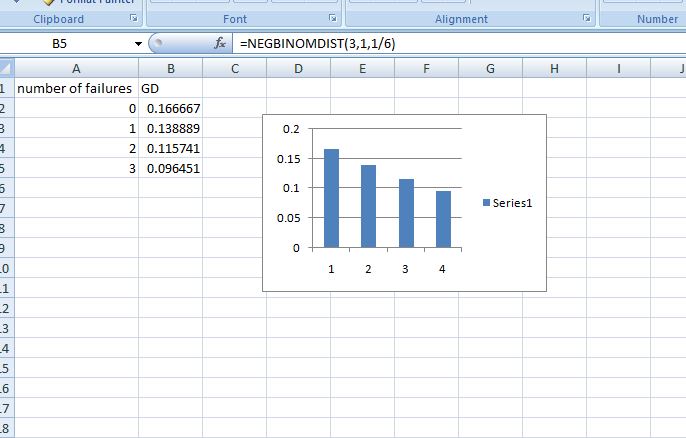The height and width of the screenshot is (438, 686).
Task: Open the Alignment group dialog launcher
Action: coord(587,19)
